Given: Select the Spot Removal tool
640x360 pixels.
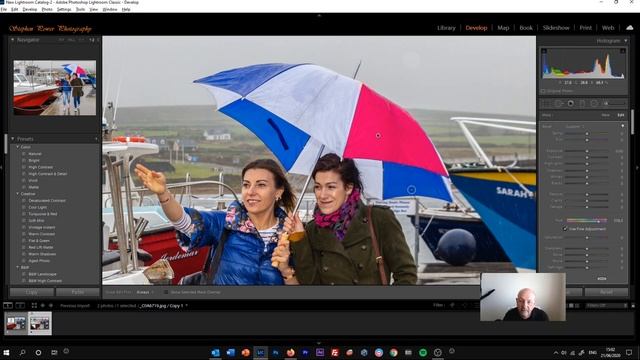Looking at the screenshot, I should coord(558,104).
